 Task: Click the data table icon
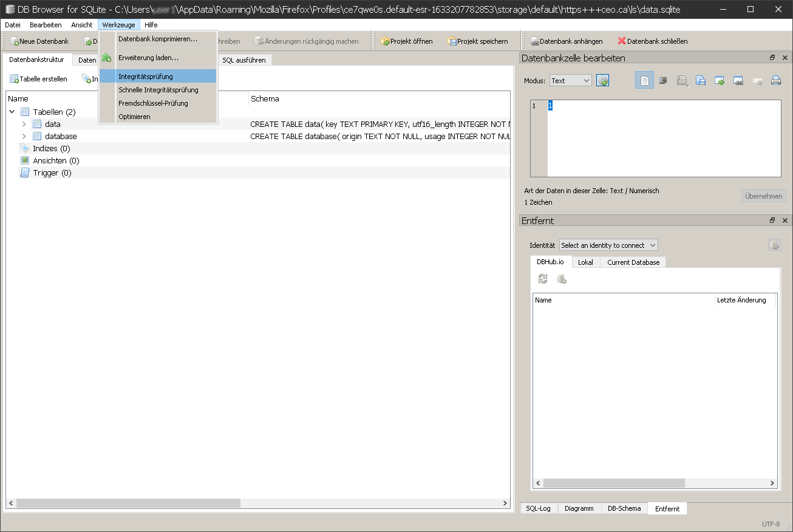pos(37,124)
